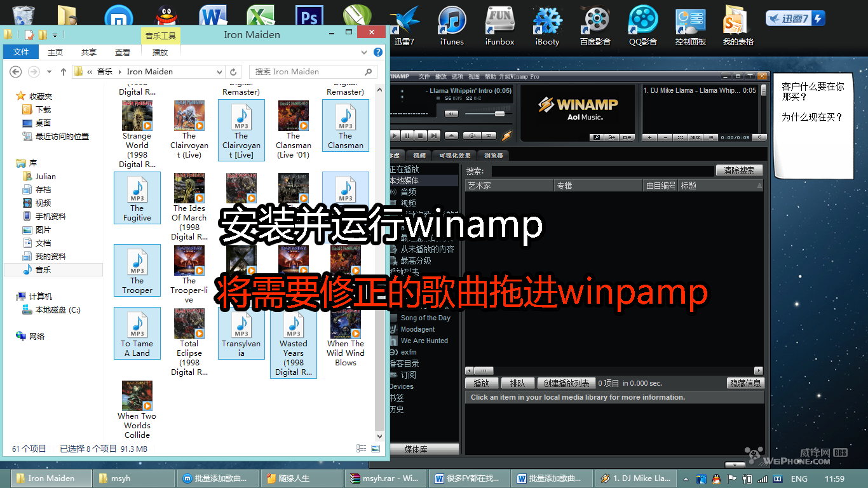Click the 清除搜索 button
This screenshot has width=868, height=488.
740,170
